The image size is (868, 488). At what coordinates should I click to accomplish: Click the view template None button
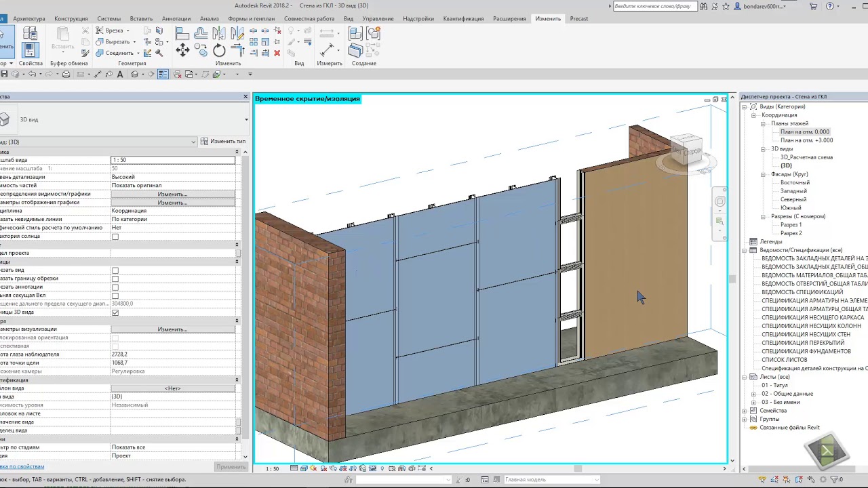pos(173,388)
